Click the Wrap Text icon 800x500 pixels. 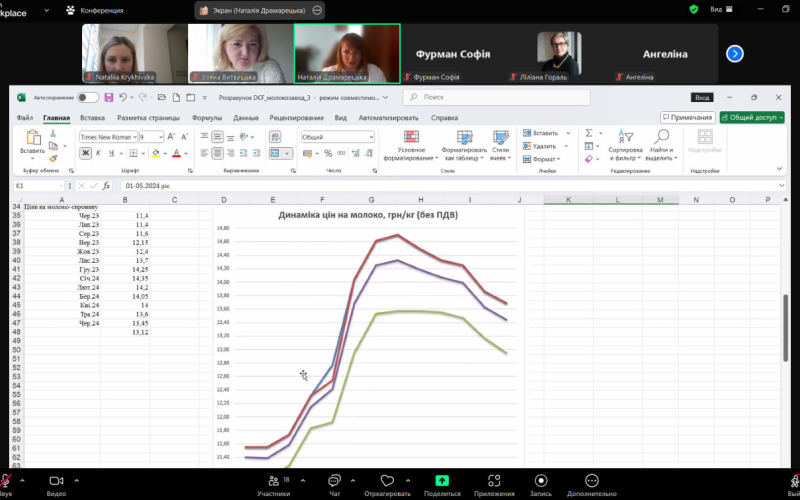[x=275, y=137]
